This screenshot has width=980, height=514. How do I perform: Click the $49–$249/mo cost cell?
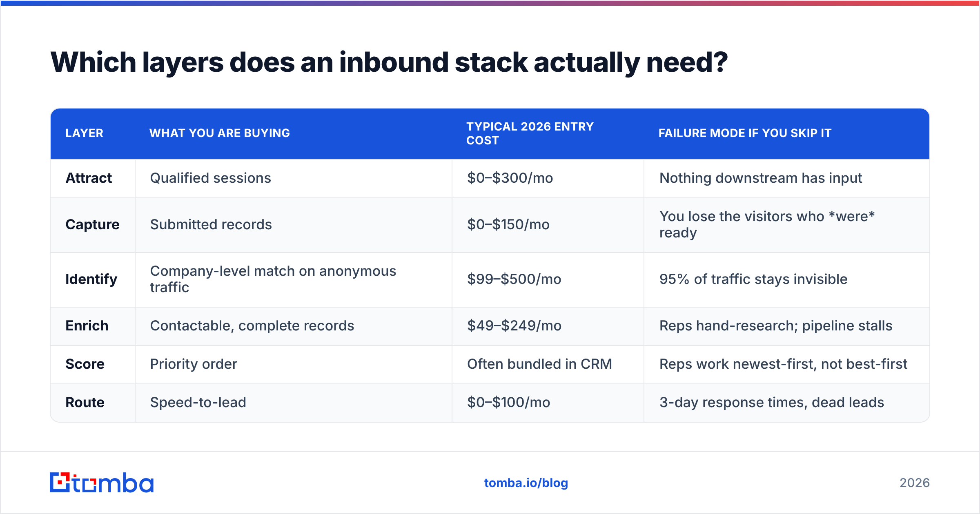(x=548, y=326)
